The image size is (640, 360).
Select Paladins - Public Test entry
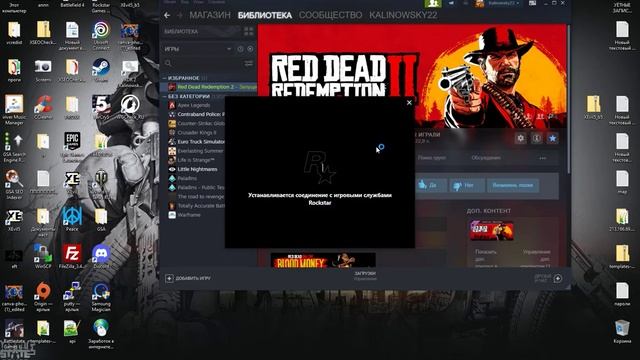(x=197, y=187)
